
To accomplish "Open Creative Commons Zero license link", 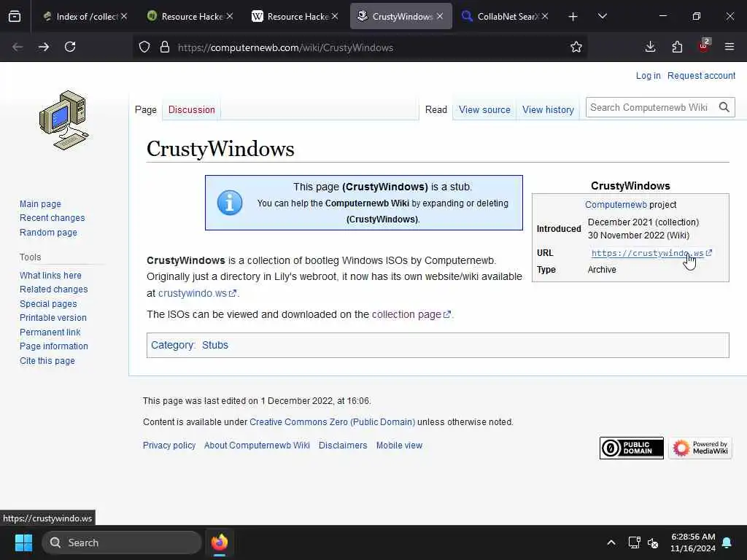I will [332, 422].
